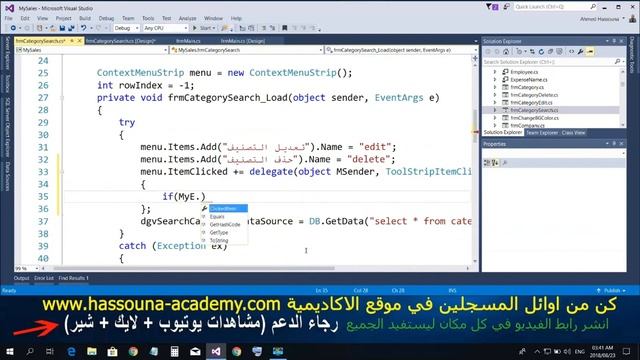Open the Debug menu
Image resolution: width=640 pixels, height=360 pixels.
click(106, 18)
